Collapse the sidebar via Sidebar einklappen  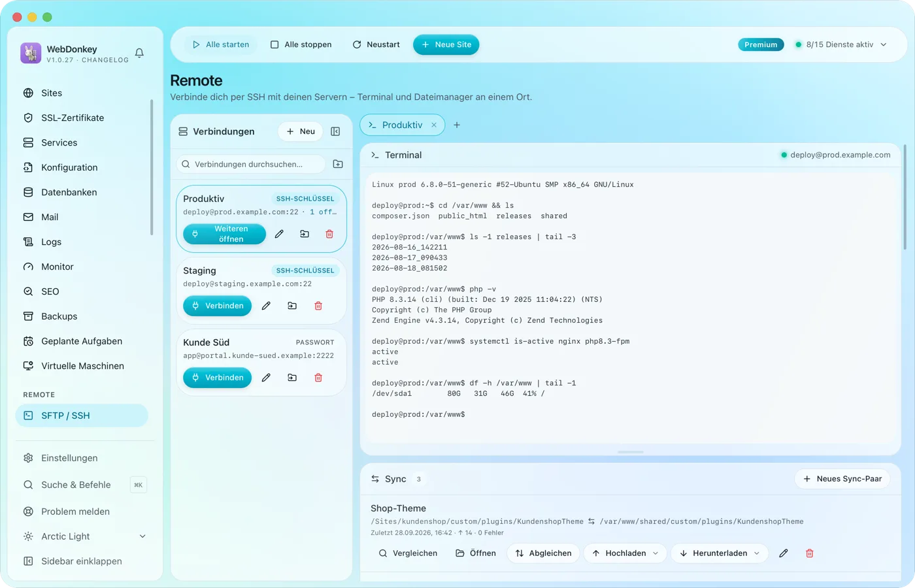(x=82, y=561)
